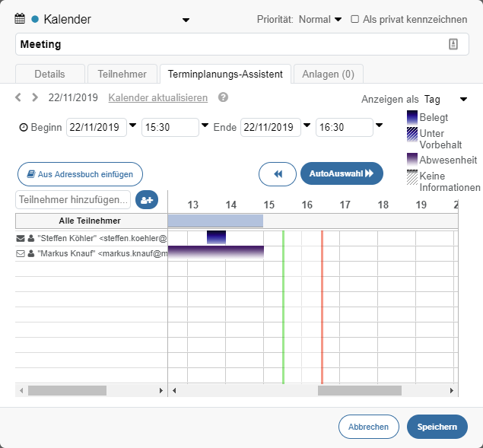Click the add participant icon button
The height and width of the screenshot is (448, 483).
(x=146, y=199)
